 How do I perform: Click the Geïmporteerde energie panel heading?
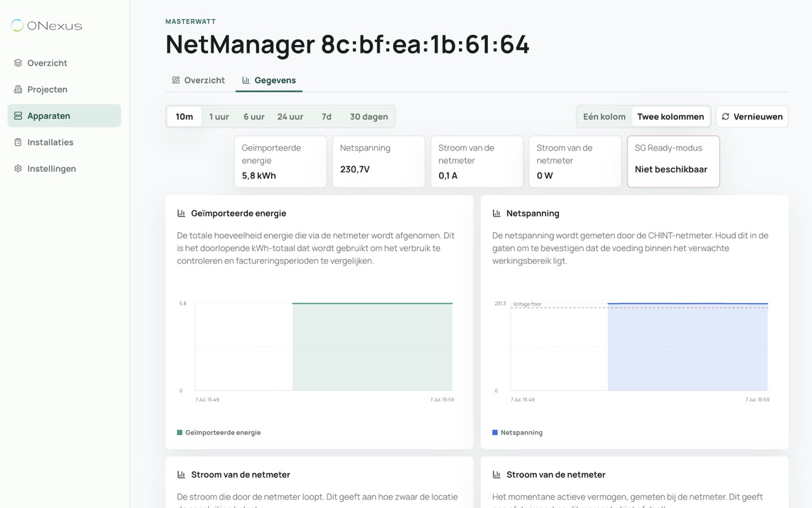pos(239,213)
